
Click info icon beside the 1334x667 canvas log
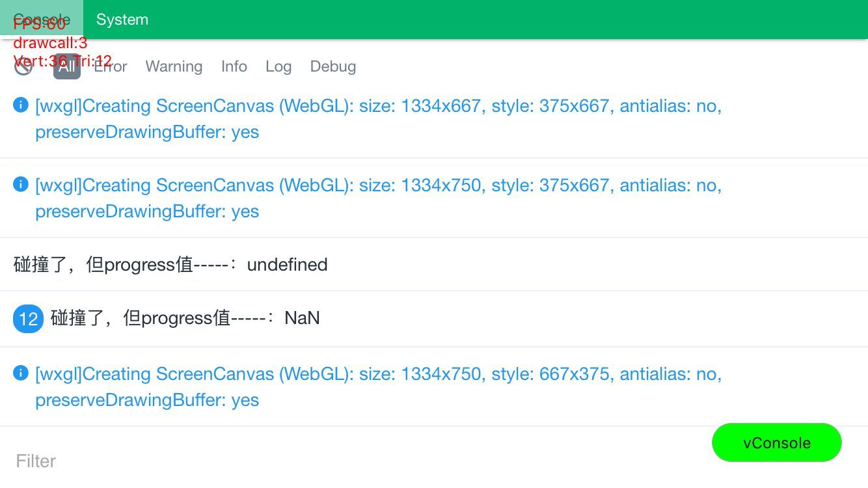(21, 105)
